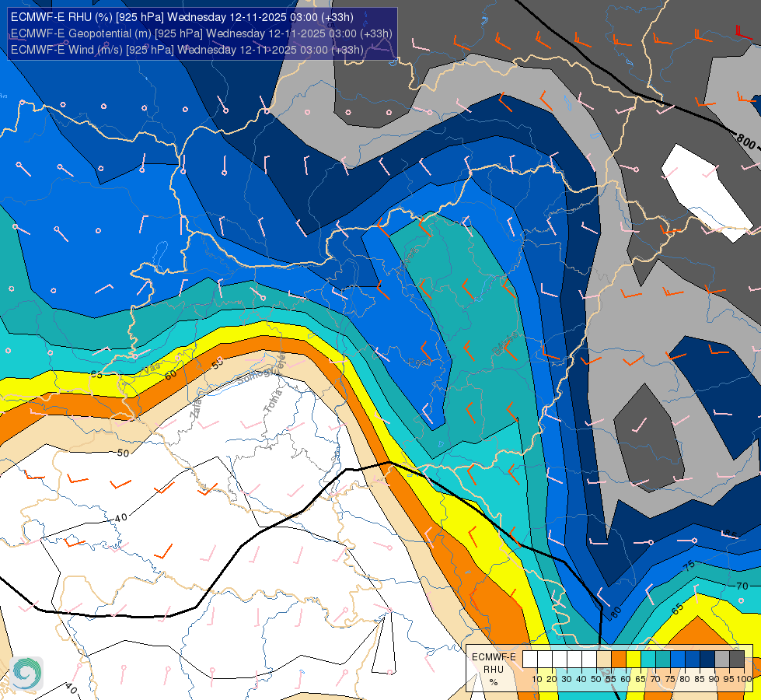Click the 50 humidity contour label
This screenshot has width=761, height=700.
[124, 453]
